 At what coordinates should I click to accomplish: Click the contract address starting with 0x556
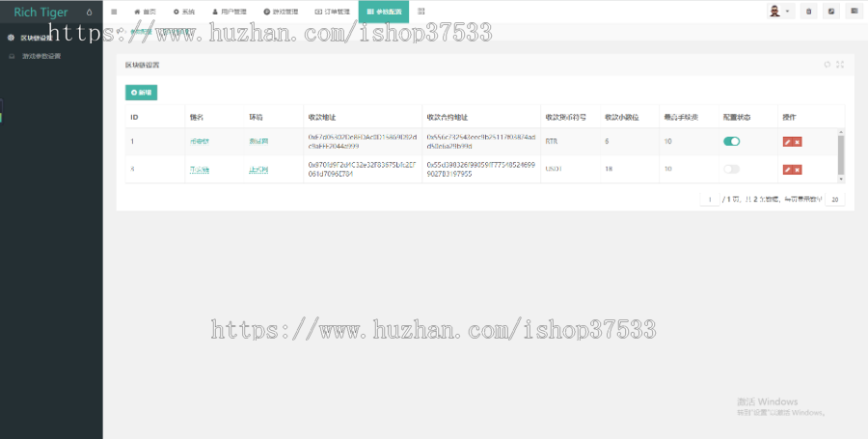coord(481,142)
